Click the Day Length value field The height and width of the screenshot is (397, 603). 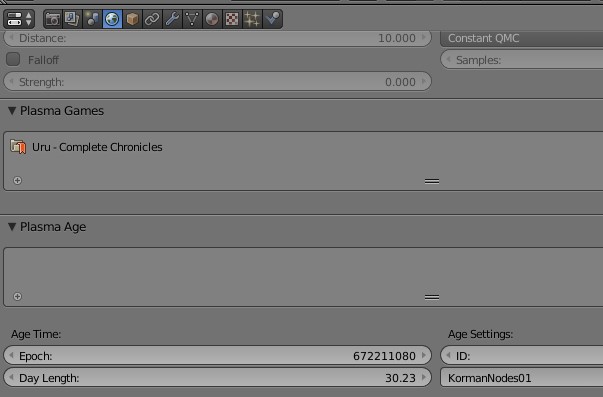(217, 378)
